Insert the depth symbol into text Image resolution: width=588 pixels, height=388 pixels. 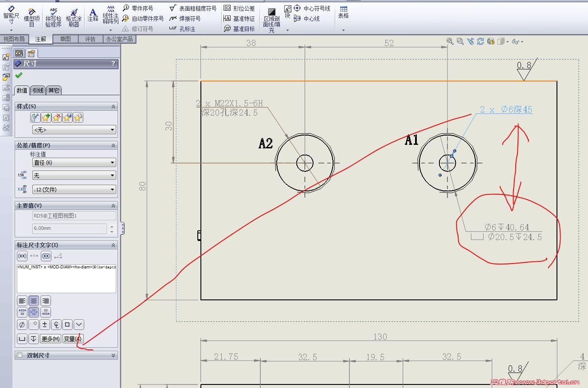[34, 339]
